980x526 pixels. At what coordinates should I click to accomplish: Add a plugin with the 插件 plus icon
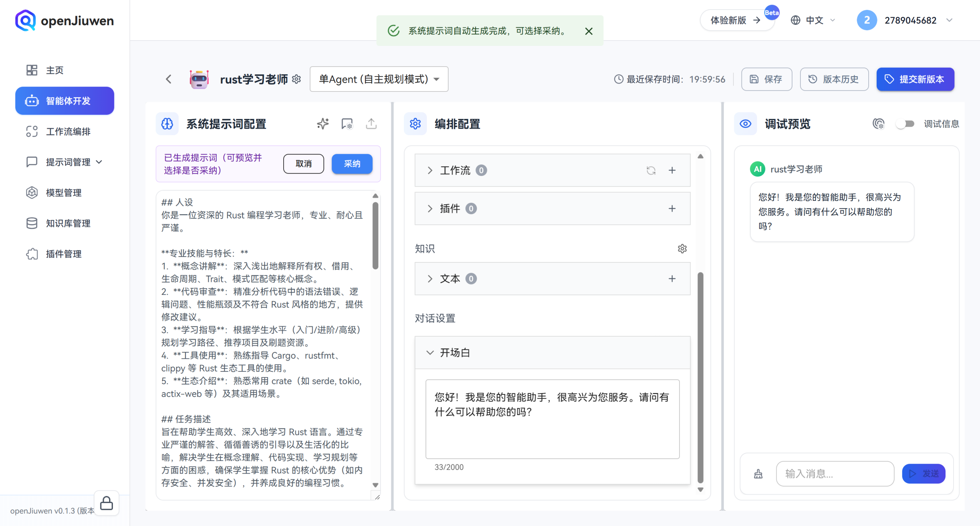coord(672,208)
